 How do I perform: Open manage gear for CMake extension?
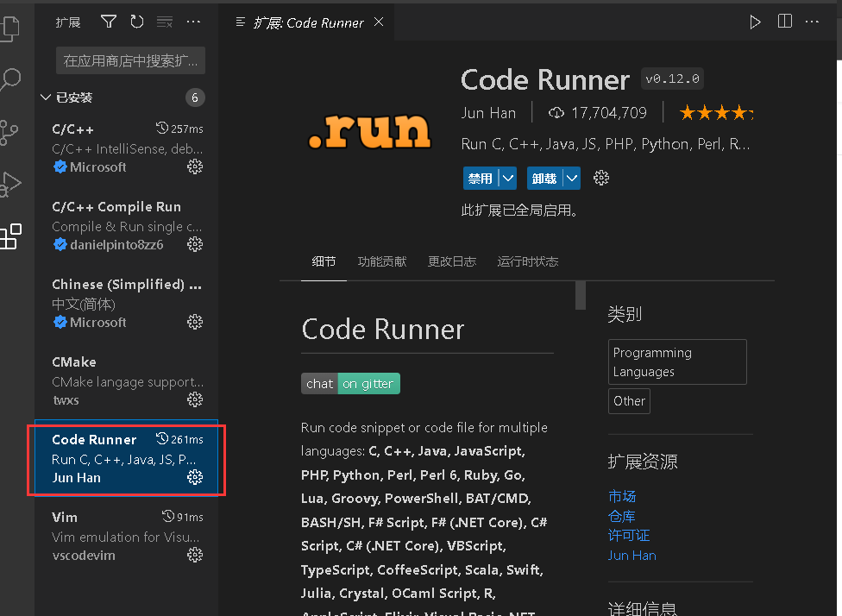click(194, 399)
